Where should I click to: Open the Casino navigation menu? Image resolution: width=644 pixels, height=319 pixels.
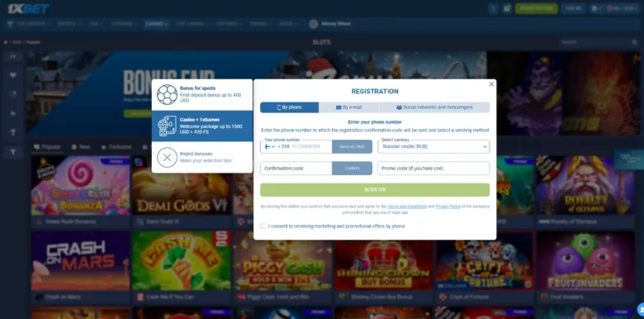[x=156, y=24]
